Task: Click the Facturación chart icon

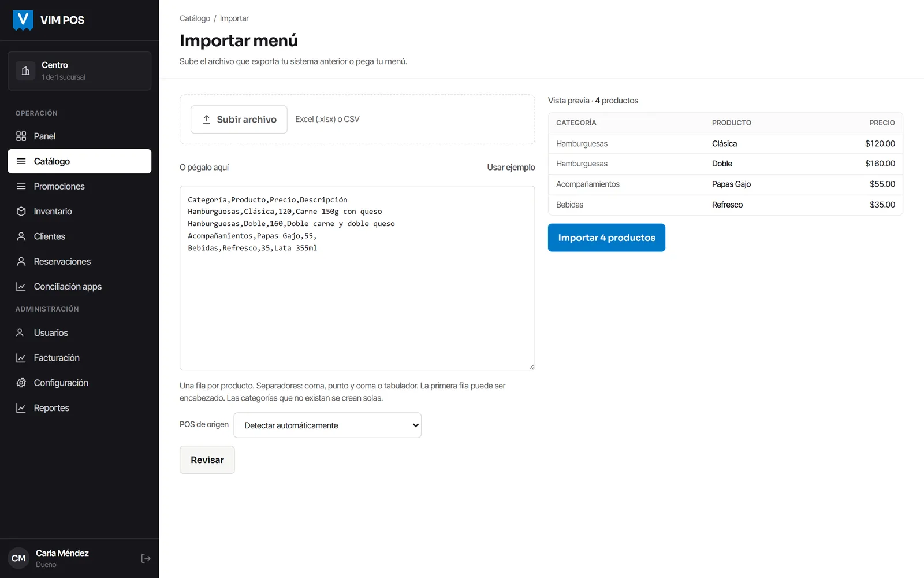Action: click(21, 358)
